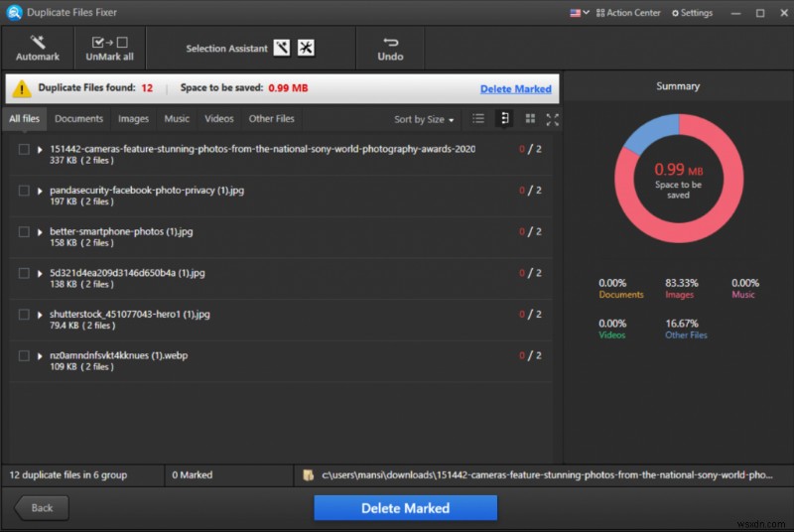Switch to the Documents tab
Viewport: 794px width, 532px height.
click(78, 118)
